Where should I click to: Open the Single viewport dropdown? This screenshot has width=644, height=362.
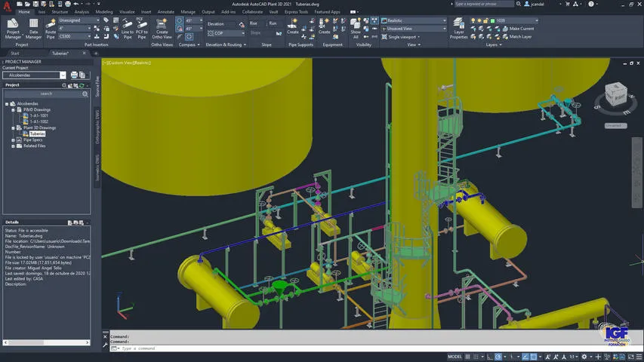401,37
